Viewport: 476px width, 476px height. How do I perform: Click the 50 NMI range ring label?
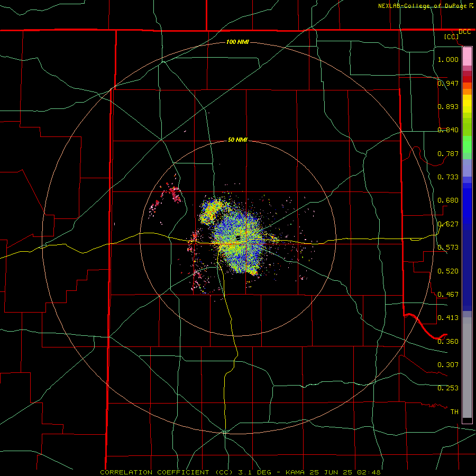(x=237, y=140)
